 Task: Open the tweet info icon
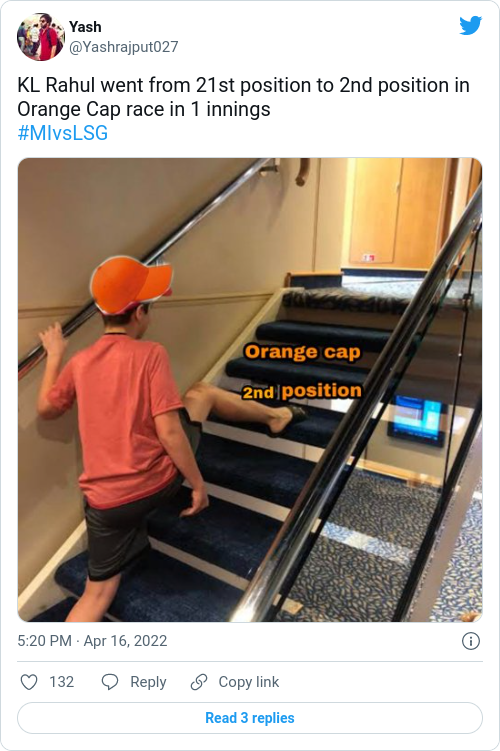pyautogui.click(x=471, y=641)
